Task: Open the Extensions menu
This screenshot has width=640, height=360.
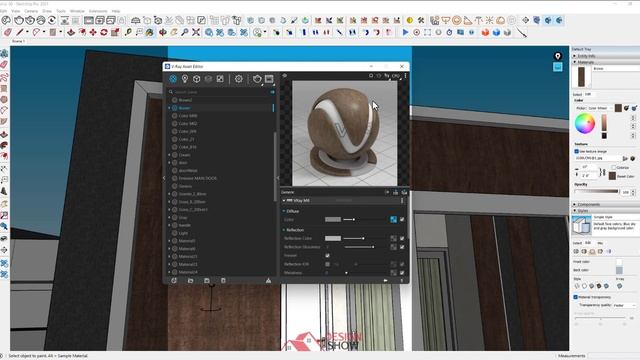Action: pyautogui.click(x=98, y=11)
